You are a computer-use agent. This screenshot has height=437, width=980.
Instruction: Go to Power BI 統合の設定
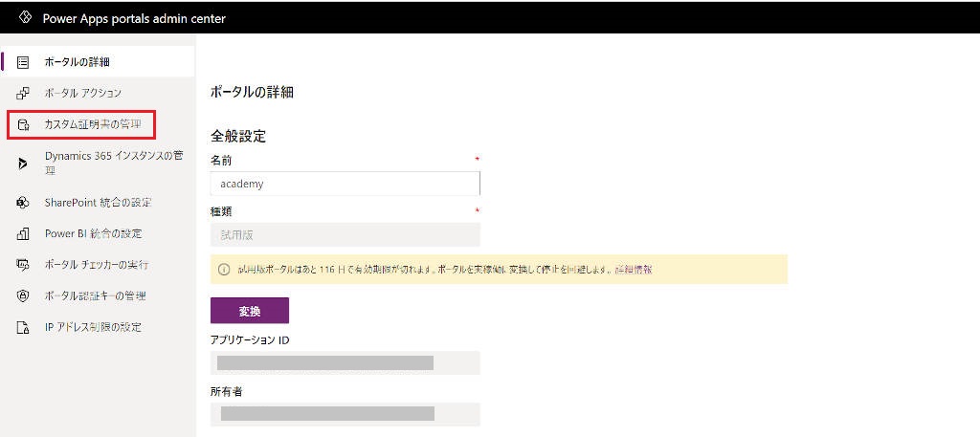coord(99,233)
